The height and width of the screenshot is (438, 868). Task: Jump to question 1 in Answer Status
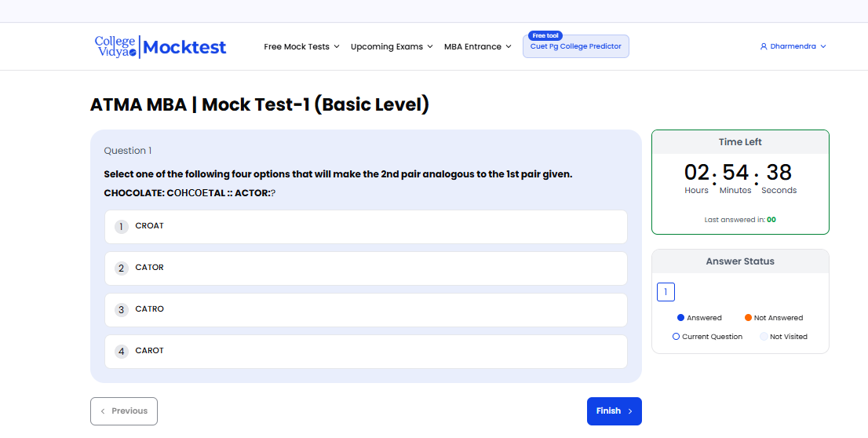click(666, 293)
